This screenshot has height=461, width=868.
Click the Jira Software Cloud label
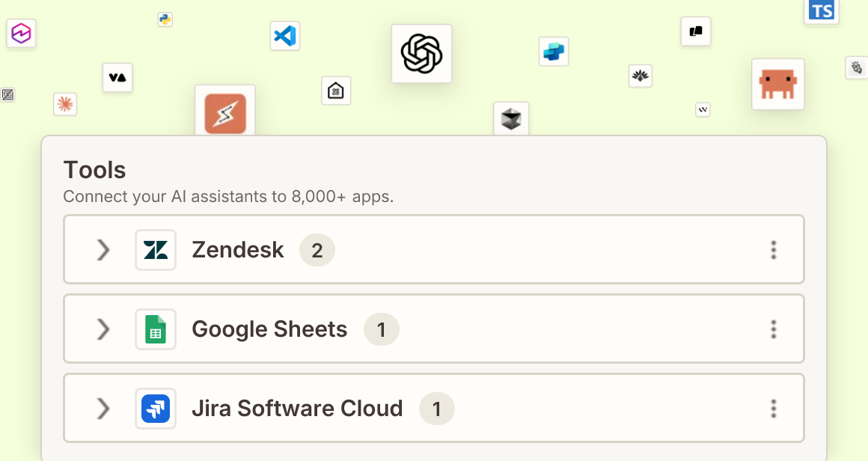(x=297, y=409)
